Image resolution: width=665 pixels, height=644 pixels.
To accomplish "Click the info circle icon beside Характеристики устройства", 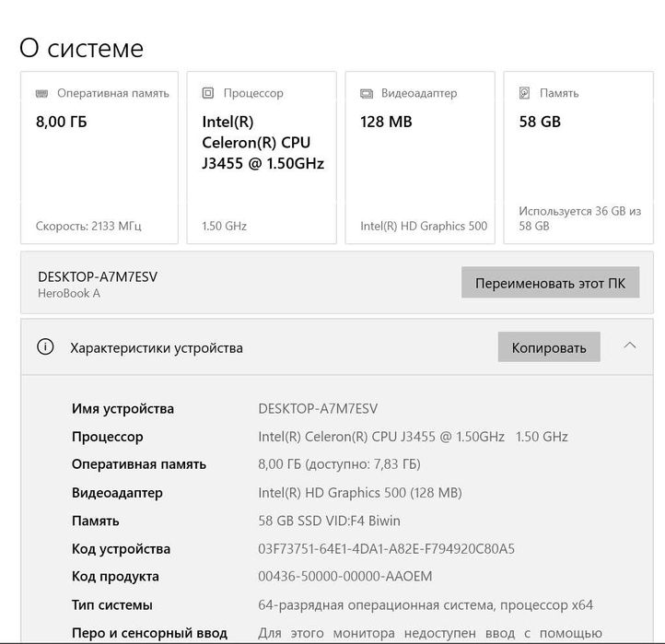I will point(44,347).
